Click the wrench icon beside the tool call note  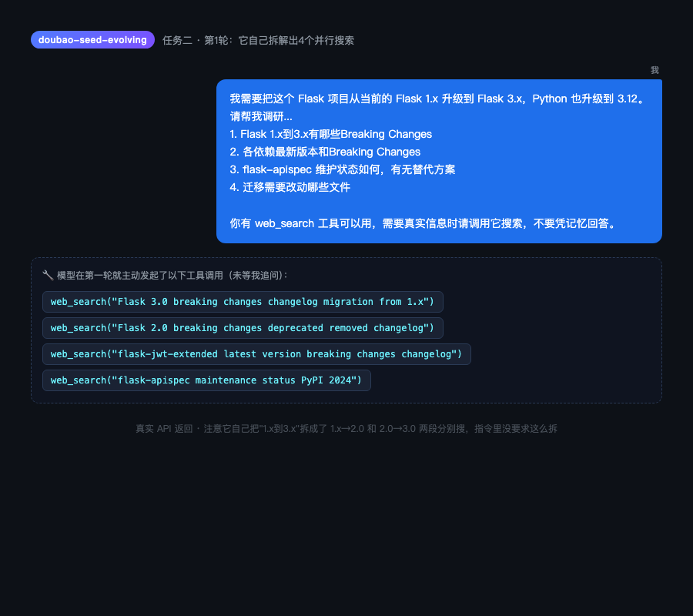[x=48, y=276]
